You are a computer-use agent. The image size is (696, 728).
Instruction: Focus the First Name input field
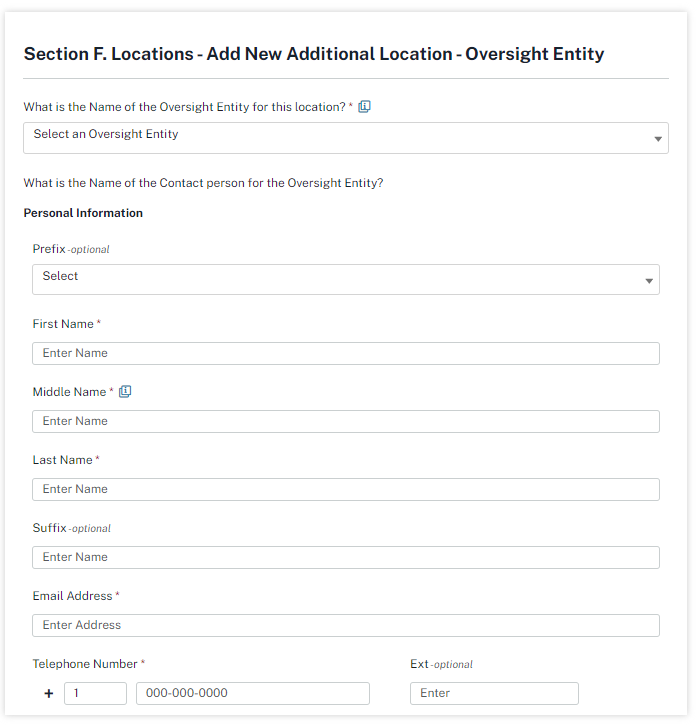pyautogui.click(x=345, y=353)
